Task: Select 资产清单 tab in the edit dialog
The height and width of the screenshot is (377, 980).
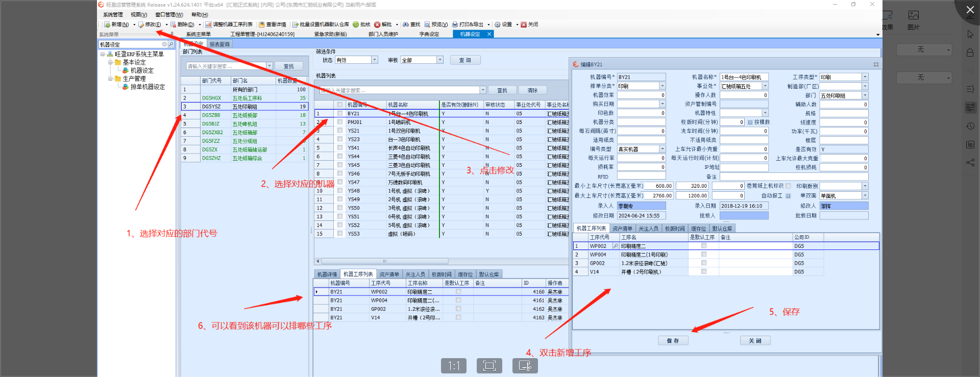Action: pyautogui.click(x=622, y=229)
